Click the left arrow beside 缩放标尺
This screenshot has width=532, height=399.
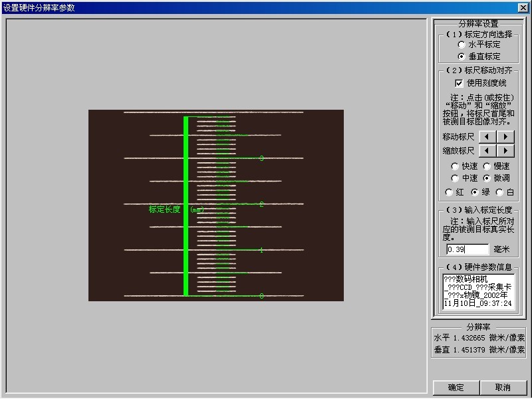487,151
